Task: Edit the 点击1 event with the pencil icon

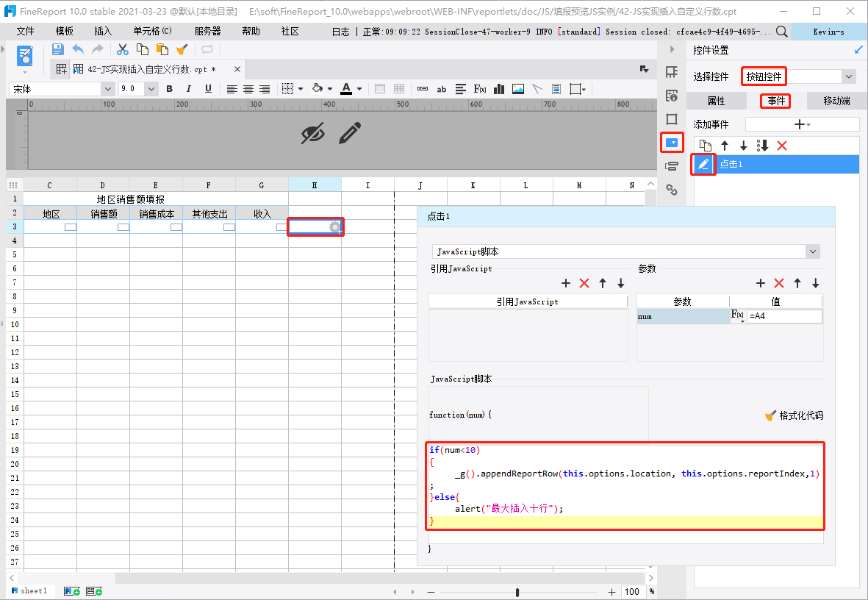Action: [x=703, y=164]
